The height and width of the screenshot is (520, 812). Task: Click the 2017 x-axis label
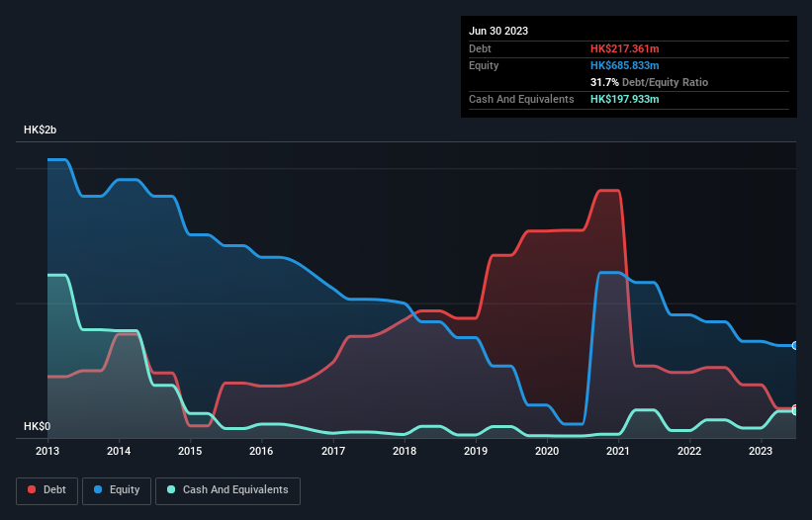(333, 451)
